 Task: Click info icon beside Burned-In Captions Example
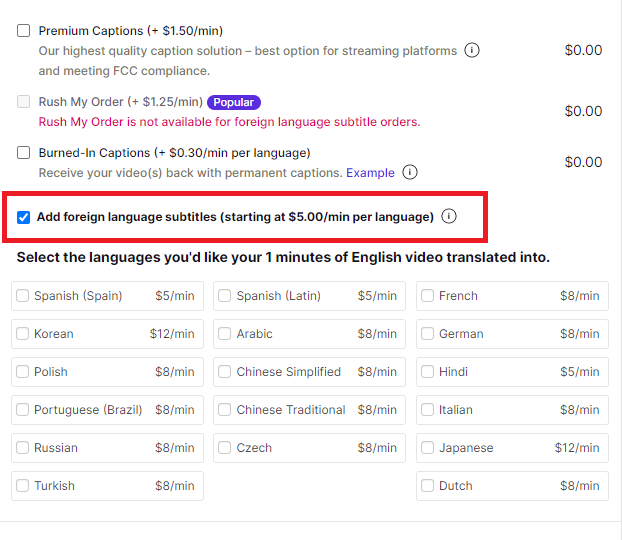tap(410, 172)
